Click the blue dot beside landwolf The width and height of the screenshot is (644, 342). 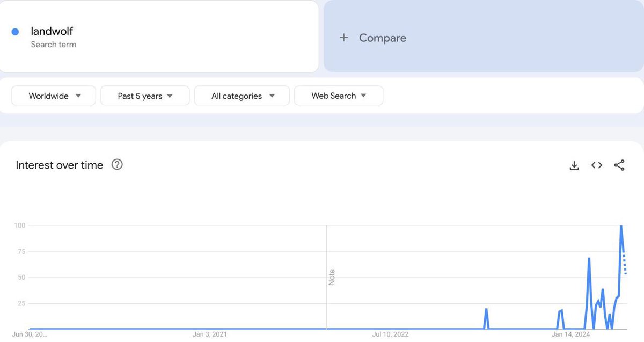pos(15,32)
